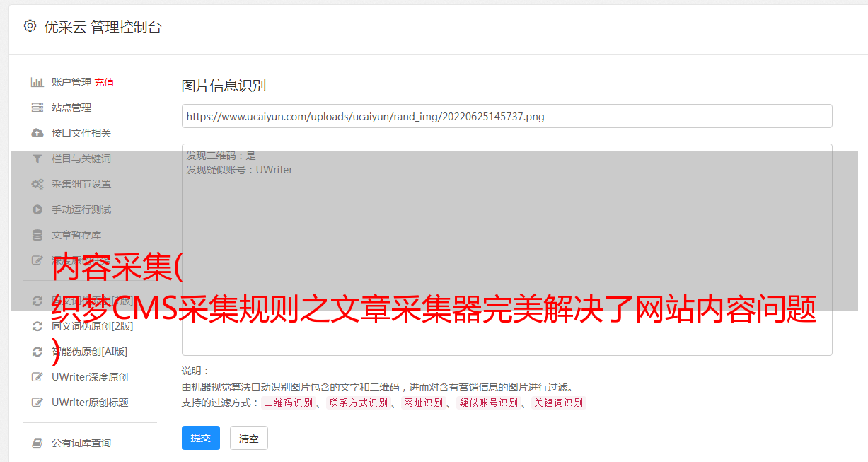The image size is (868, 462).
Task: Click the edit icon for UWriter原创标题
Action: [x=37, y=403]
